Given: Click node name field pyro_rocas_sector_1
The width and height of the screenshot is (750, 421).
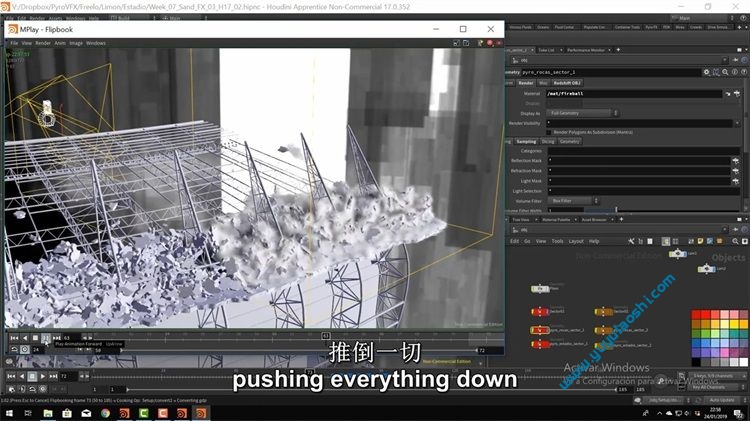Looking at the screenshot, I should (610, 72).
